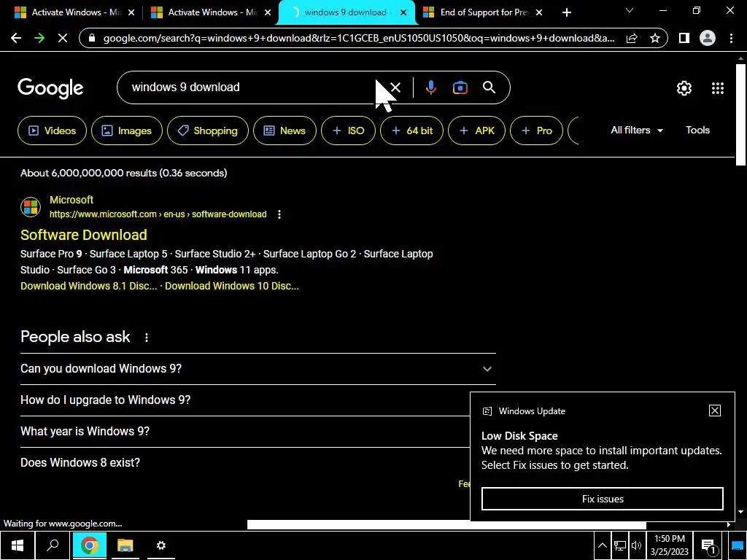
Task: Add the ISO search refinement
Action: (348, 131)
